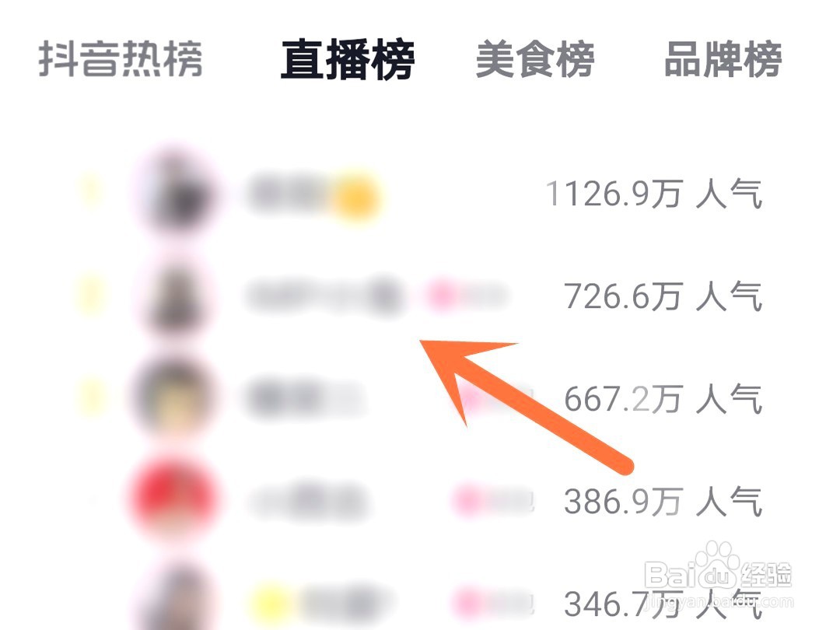The image size is (840, 630).
Task: Open the 美食榜 tab
Action: (x=534, y=59)
